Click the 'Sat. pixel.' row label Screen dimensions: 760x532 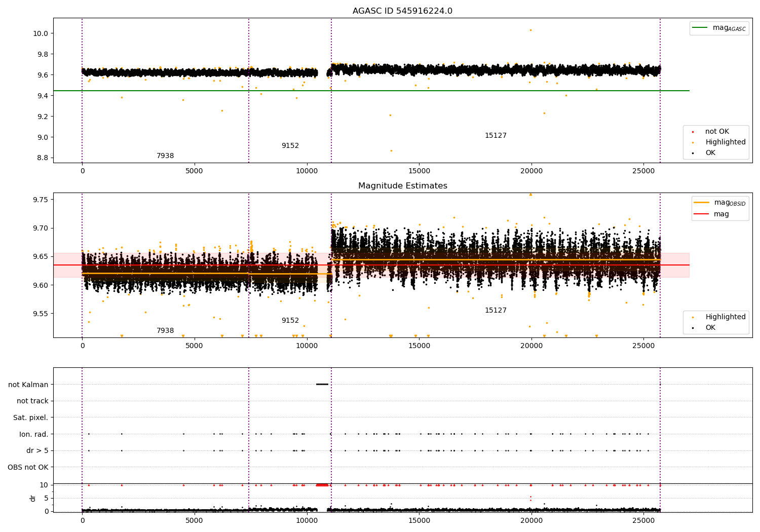coord(31,418)
